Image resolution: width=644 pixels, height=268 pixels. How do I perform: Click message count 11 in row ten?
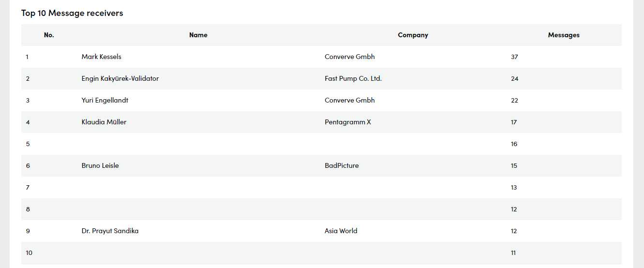[x=513, y=253]
